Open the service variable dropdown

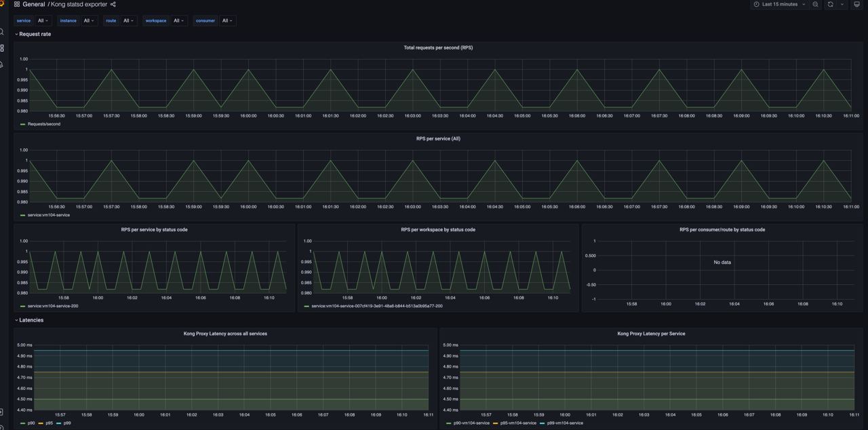pos(41,21)
